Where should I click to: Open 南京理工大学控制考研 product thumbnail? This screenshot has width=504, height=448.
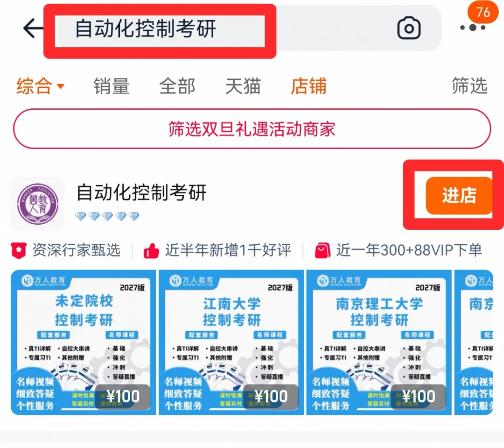coord(379,342)
